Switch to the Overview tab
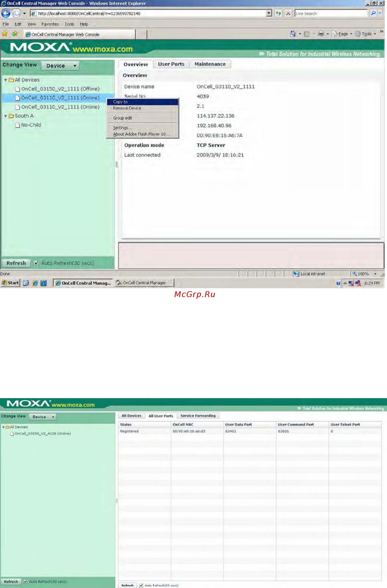Viewport: 387px width, 588px height. tap(135, 64)
